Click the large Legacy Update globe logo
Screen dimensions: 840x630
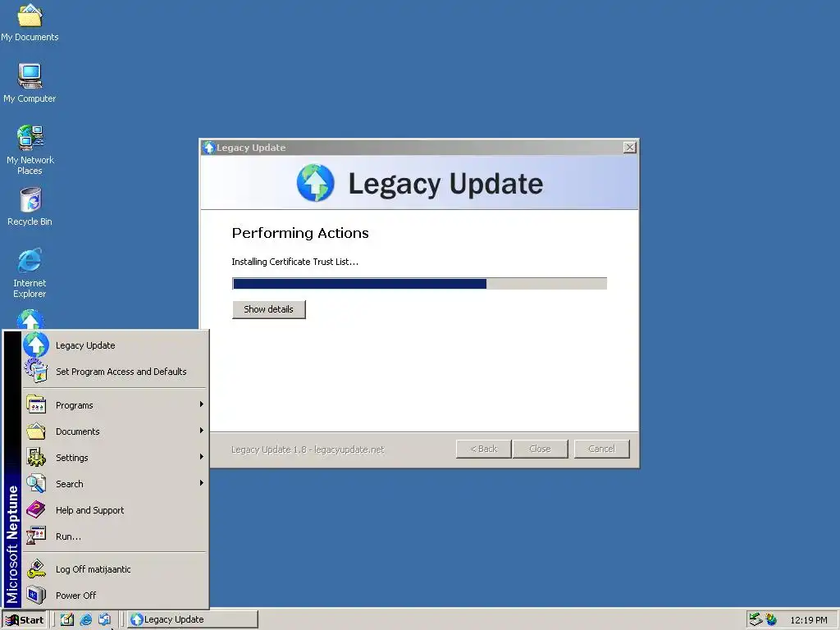click(x=316, y=183)
